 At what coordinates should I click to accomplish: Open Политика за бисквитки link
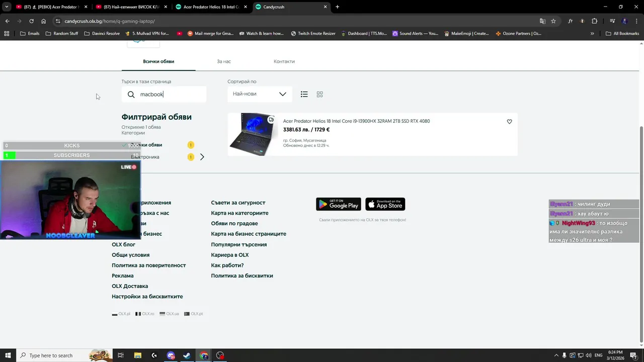tap(242, 276)
